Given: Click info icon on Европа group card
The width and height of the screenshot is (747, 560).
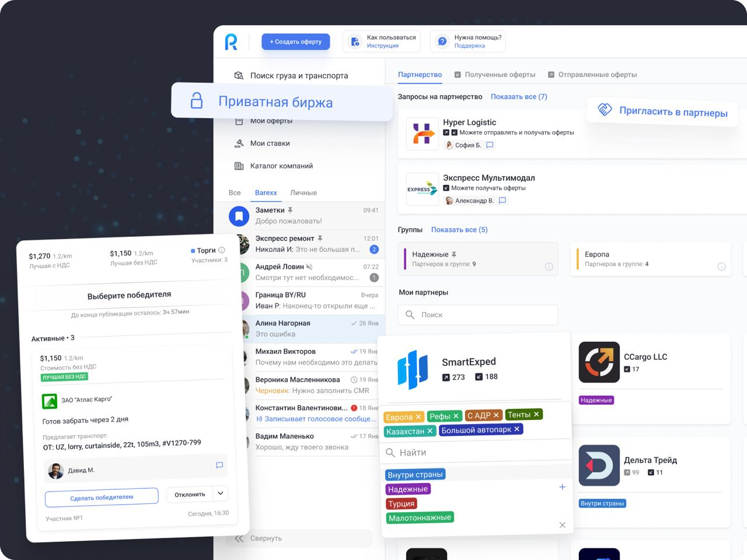Looking at the screenshot, I should coord(721,267).
